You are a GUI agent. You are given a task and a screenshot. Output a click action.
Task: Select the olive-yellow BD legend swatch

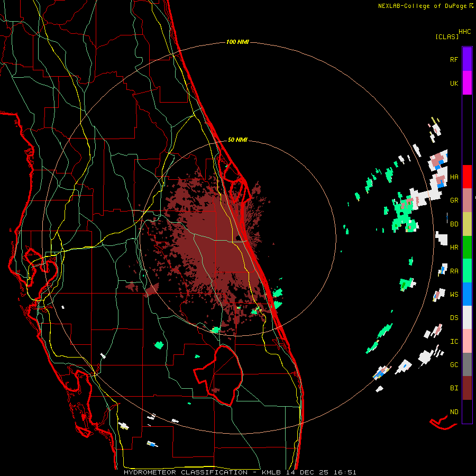pos(467,224)
